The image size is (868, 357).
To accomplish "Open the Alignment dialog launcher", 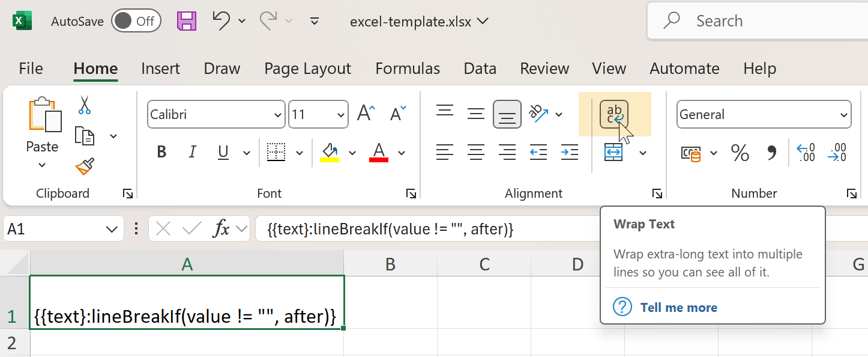I will pos(657,194).
